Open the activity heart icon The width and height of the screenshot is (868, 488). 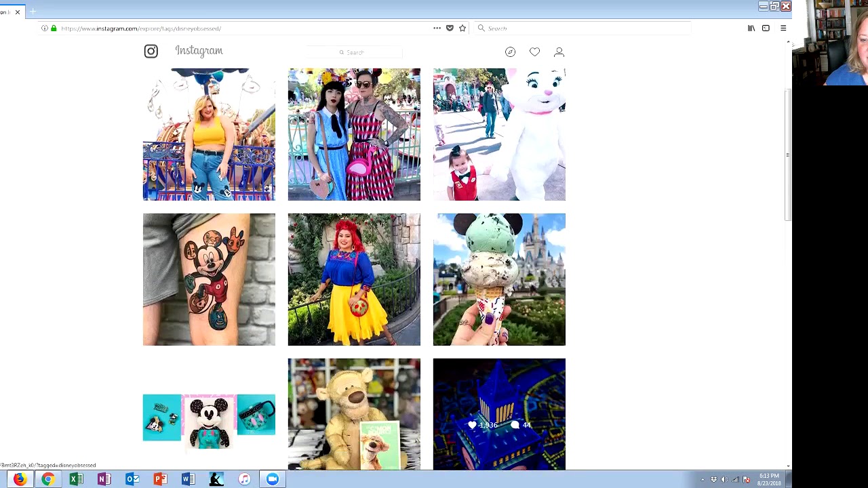pyautogui.click(x=534, y=52)
